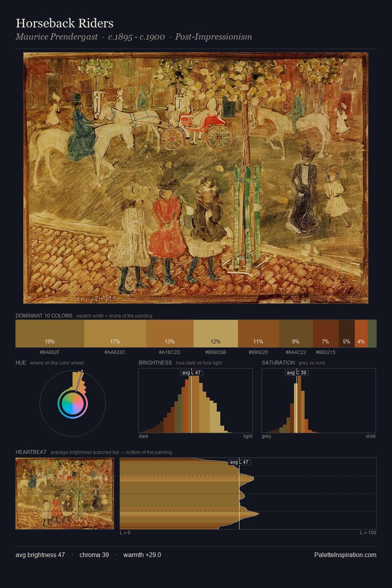This screenshot has height=588, width=392.
Task: Click the hex code #895020
Action: 258,352
